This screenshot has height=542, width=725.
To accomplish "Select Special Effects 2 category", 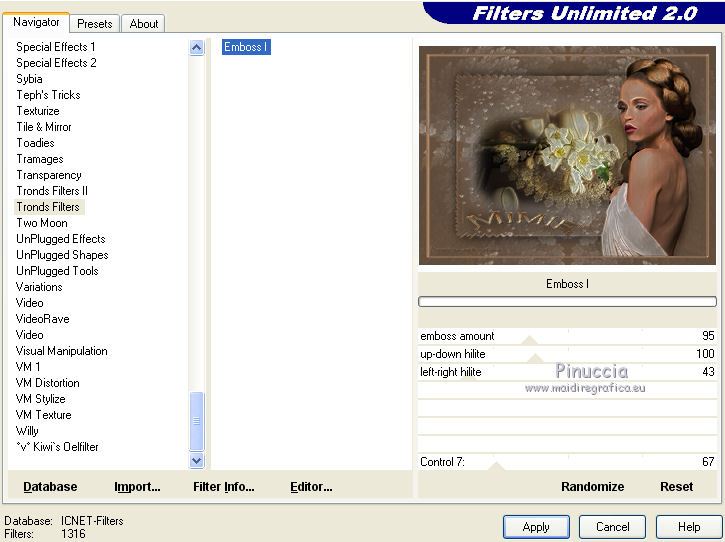I will pyautogui.click(x=56, y=63).
